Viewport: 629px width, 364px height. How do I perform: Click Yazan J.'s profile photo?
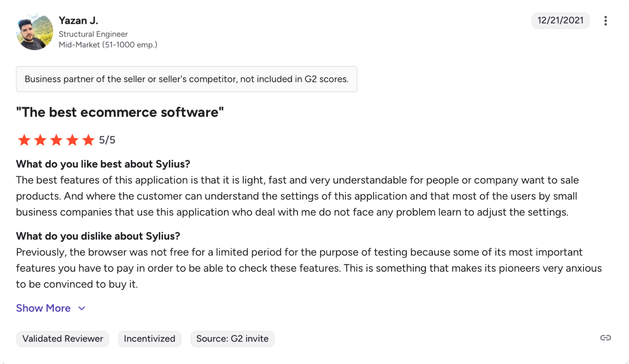[x=35, y=32]
